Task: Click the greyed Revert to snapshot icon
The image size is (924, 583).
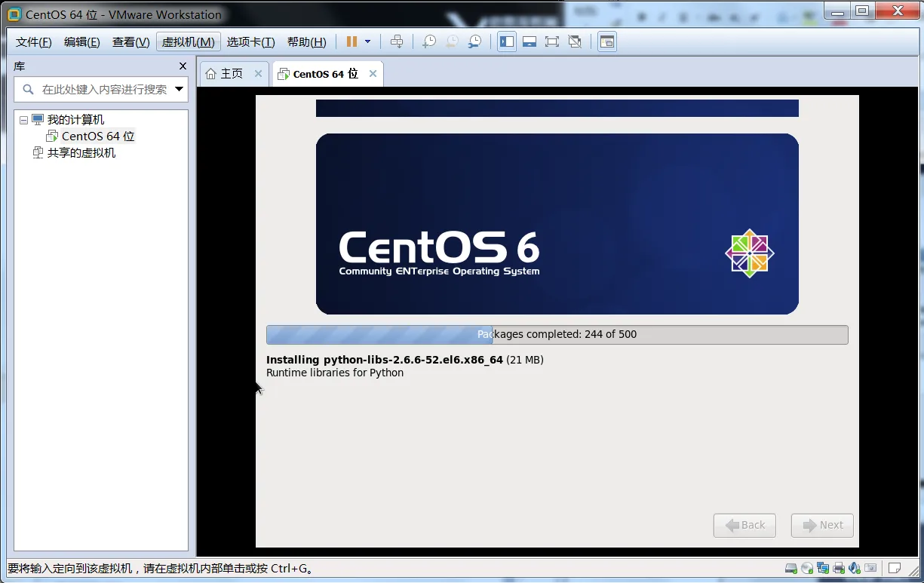Action: tap(452, 41)
